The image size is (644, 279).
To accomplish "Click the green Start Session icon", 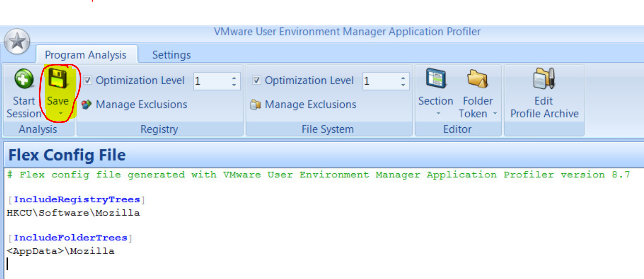I will pos(24,79).
